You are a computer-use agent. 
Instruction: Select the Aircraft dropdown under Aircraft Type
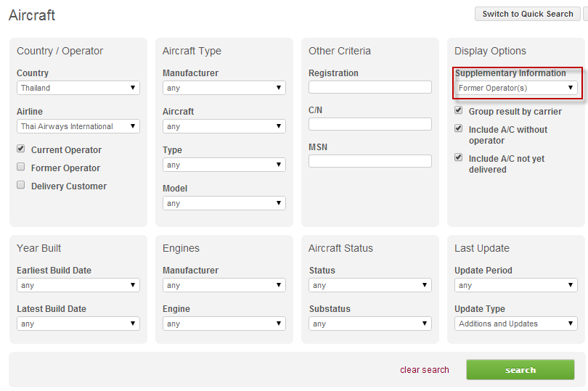224,126
